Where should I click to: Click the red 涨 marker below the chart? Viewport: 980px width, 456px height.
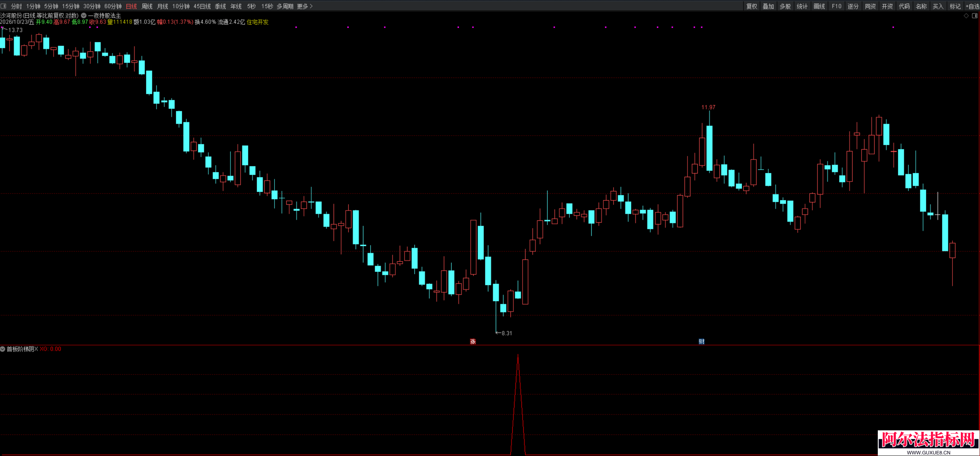coord(473,342)
